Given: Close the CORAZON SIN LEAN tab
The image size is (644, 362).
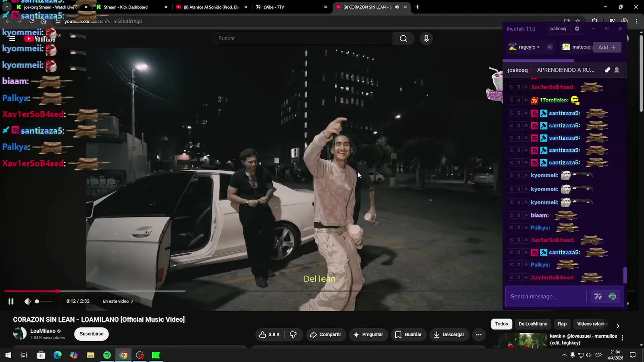Looking at the screenshot, I should pyautogui.click(x=405, y=7).
